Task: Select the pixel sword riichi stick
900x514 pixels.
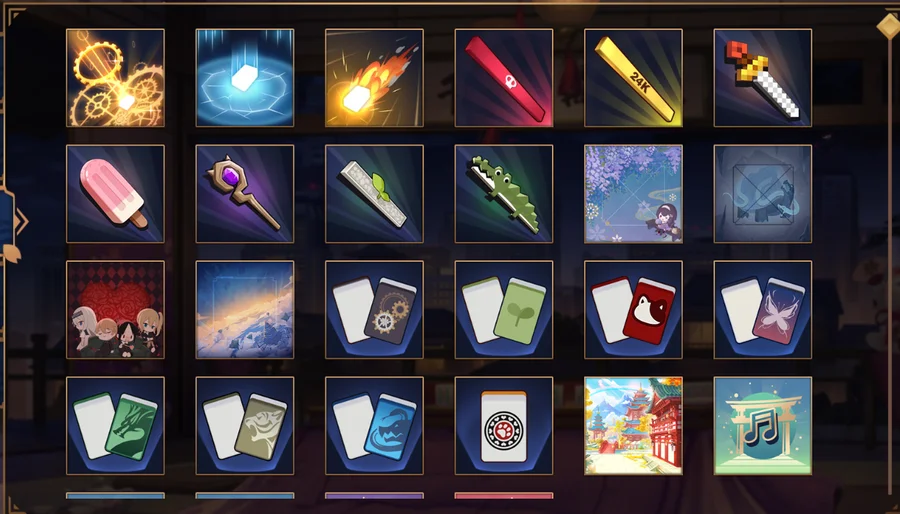Action: pyautogui.click(x=763, y=78)
